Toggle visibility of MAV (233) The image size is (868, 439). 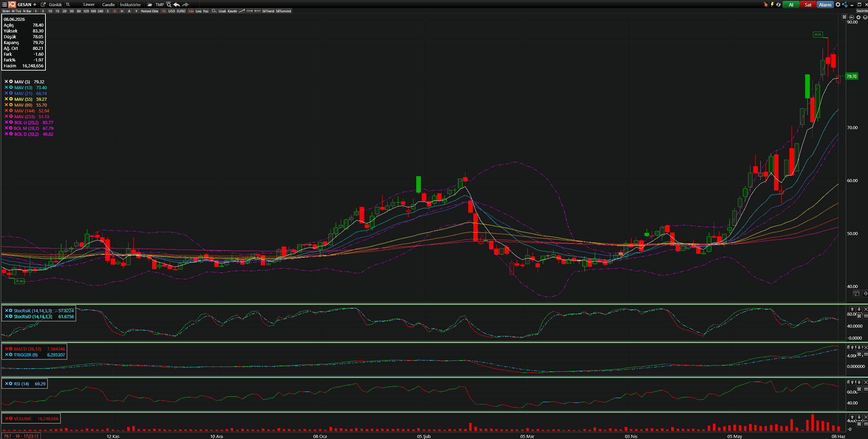11,116
